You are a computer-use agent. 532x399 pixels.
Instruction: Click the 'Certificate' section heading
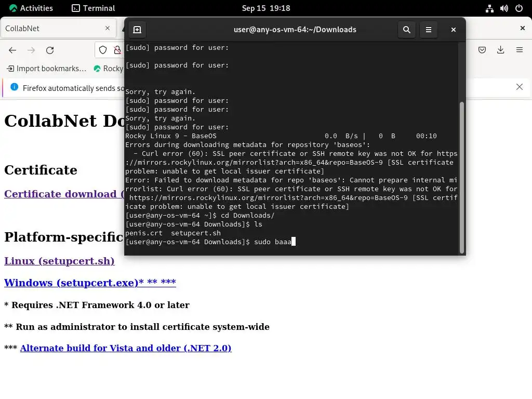click(41, 170)
